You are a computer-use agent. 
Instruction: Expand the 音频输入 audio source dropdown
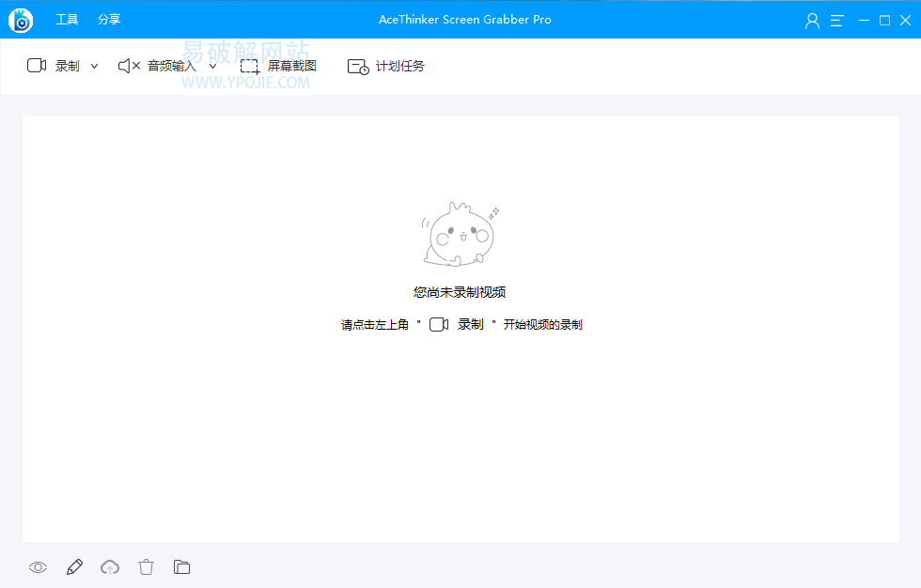coord(212,66)
